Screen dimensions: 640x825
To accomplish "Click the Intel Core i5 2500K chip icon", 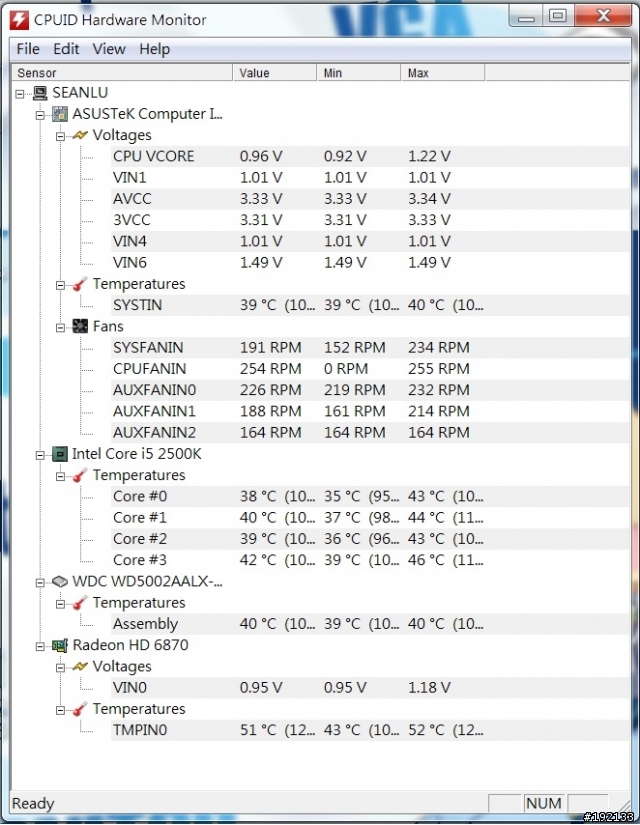I will 60,454.
